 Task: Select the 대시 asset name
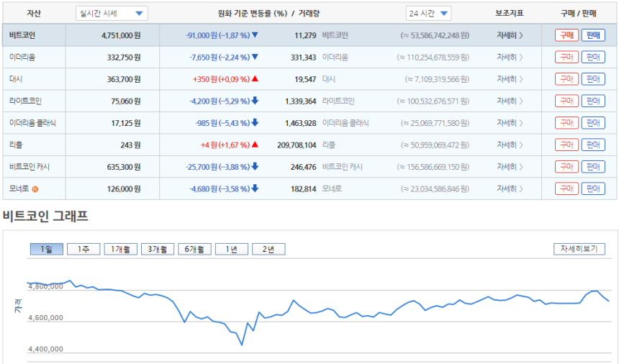(16, 79)
